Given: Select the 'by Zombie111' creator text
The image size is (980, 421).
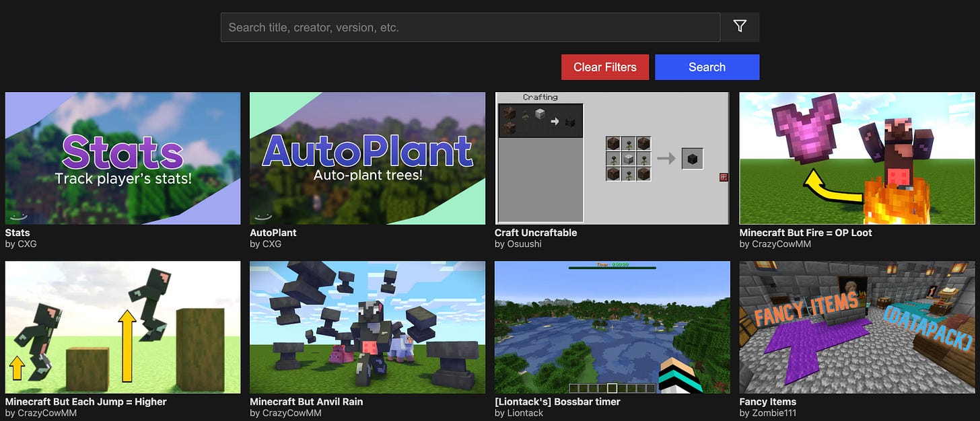Looking at the screenshot, I should [768, 413].
